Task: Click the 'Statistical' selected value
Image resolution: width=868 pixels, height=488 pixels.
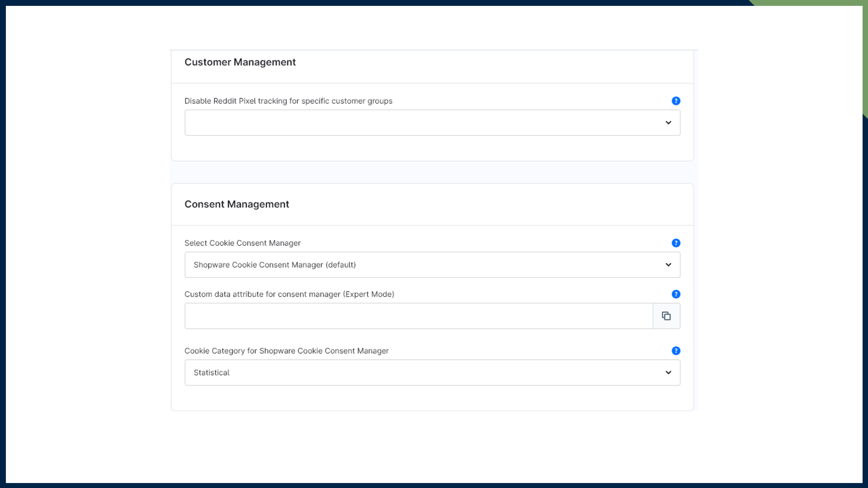Action: pos(212,372)
